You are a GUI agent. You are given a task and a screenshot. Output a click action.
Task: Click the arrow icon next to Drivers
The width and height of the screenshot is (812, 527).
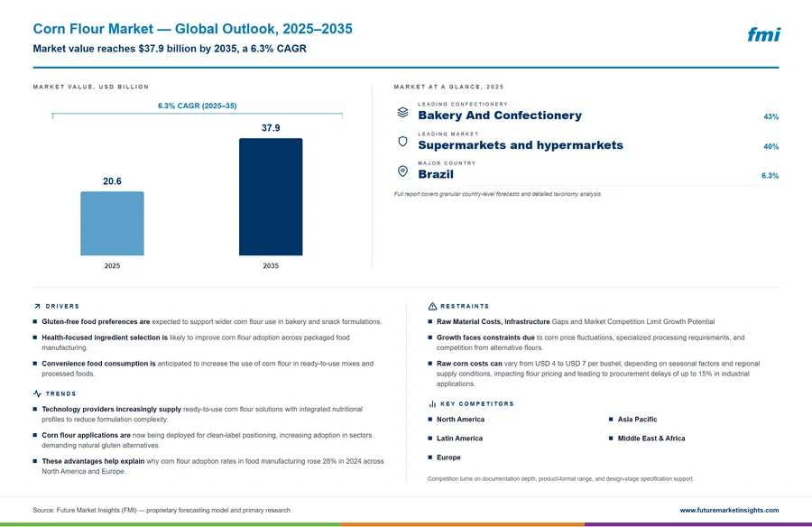coord(37,306)
